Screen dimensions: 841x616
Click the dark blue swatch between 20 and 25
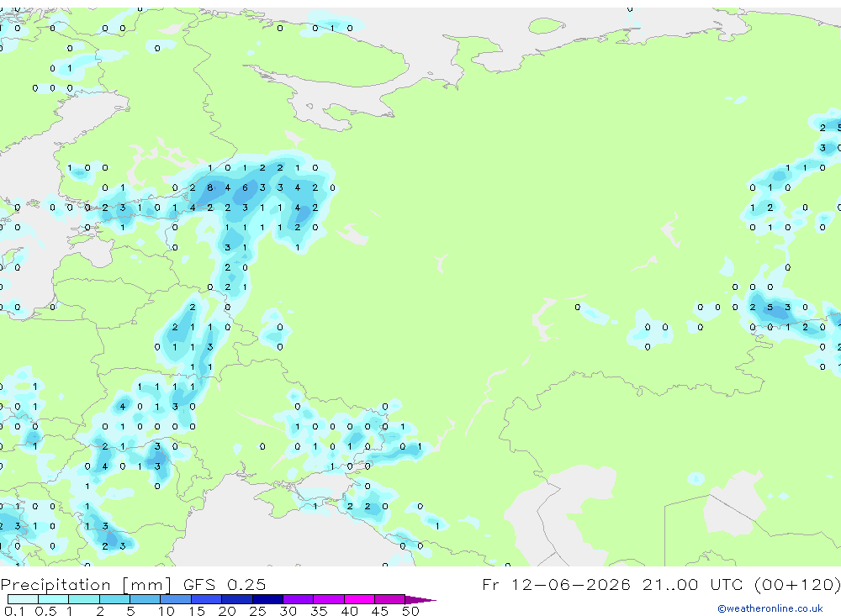point(236,599)
